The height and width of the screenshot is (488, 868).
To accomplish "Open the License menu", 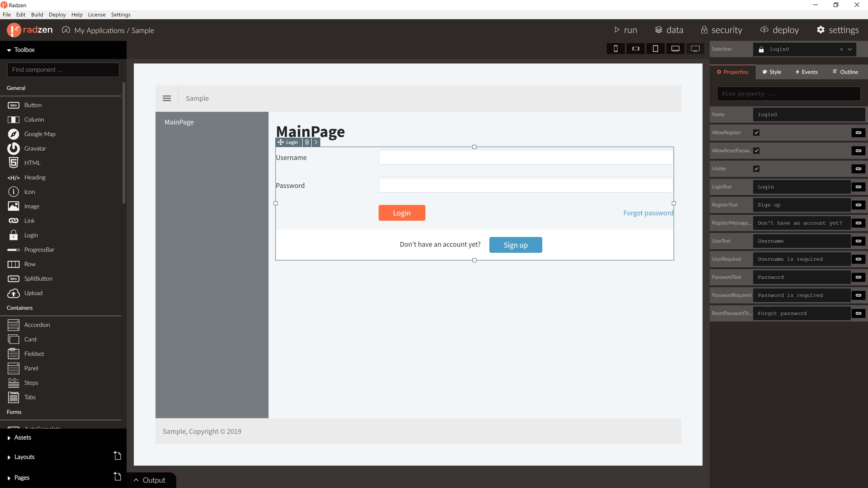I will click(x=97, y=14).
